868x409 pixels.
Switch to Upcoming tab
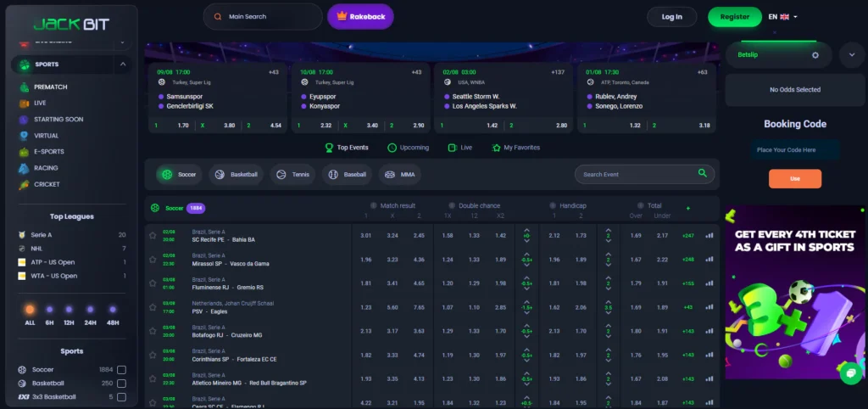[408, 148]
